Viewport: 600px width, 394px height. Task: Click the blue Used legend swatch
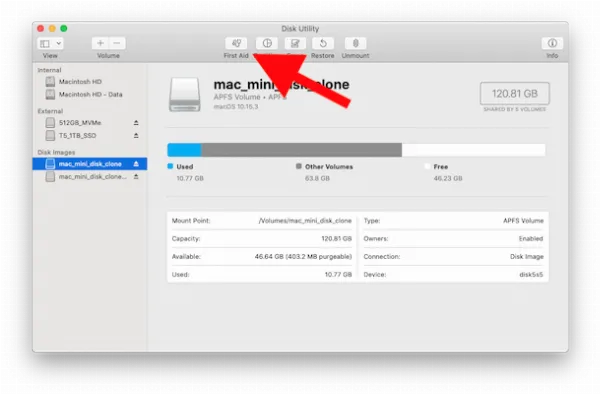[x=170, y=166]
